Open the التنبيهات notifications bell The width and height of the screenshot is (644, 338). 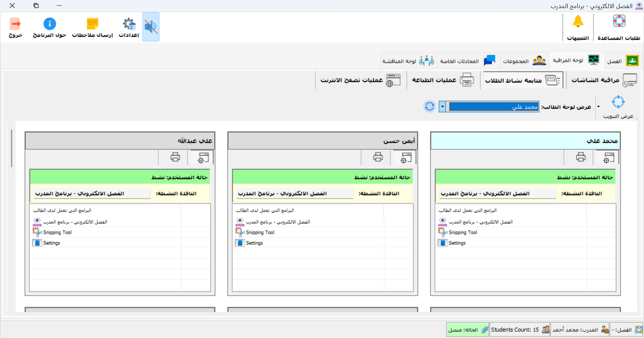578,27
